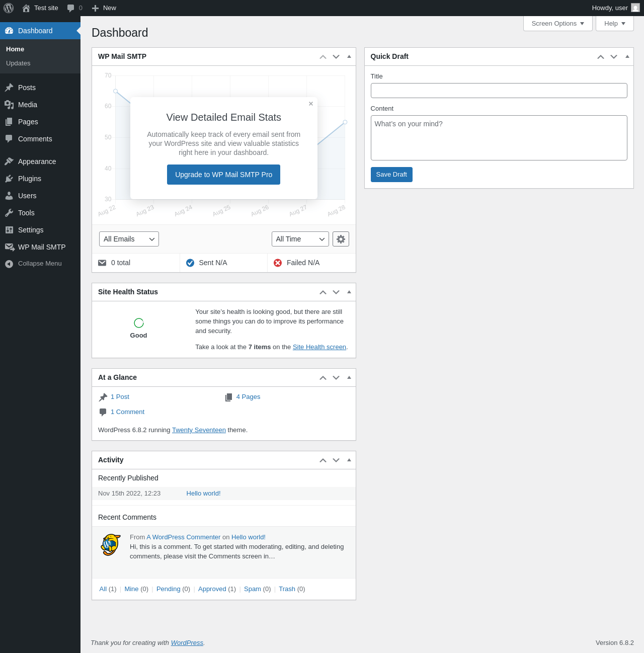This screenshot has width=644, height=653.
Task: Toggle Site Health Status panel
Action: point(349,292)
